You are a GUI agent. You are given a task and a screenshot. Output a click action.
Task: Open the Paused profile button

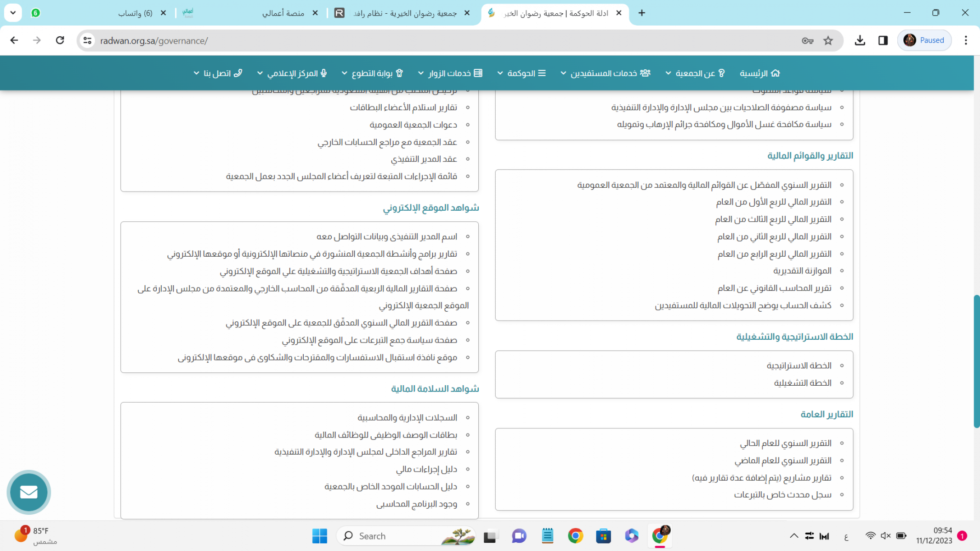tap(924, 40)
